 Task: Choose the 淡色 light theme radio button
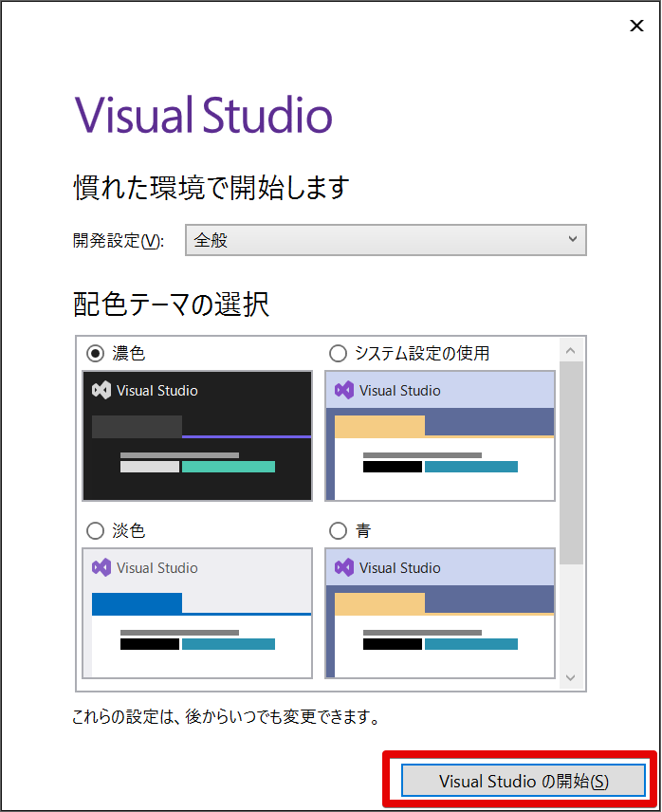click(x=95, y=531)
